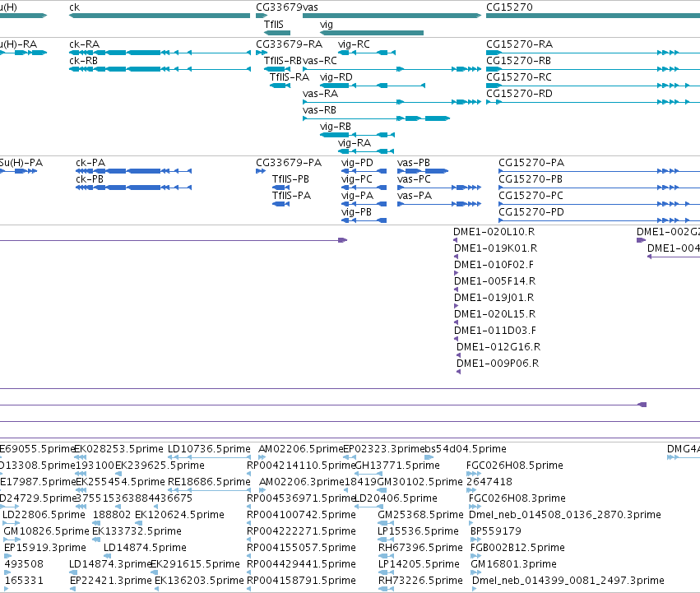Click transcript label 'CG15270-RC'
The height and width of the screenshot is (593, 700).
click(x=519, y=77)
